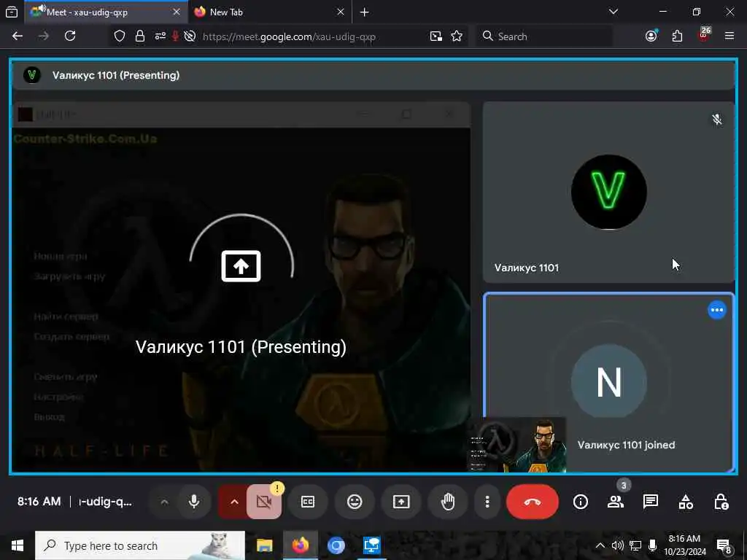
Task: Click the remote desktop taskbar icon
Action: pyautogui.click(x=371, y=545)
